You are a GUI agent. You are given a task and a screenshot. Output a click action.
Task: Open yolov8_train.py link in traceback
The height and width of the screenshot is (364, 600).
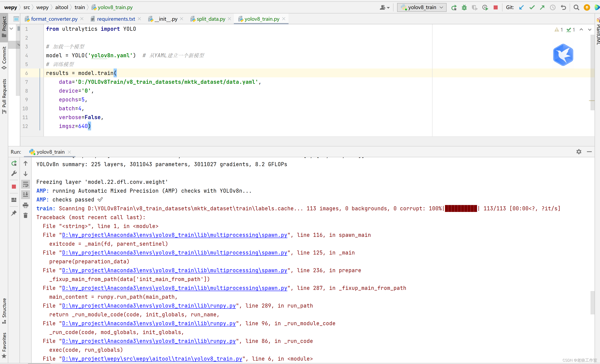pos(152,359)
